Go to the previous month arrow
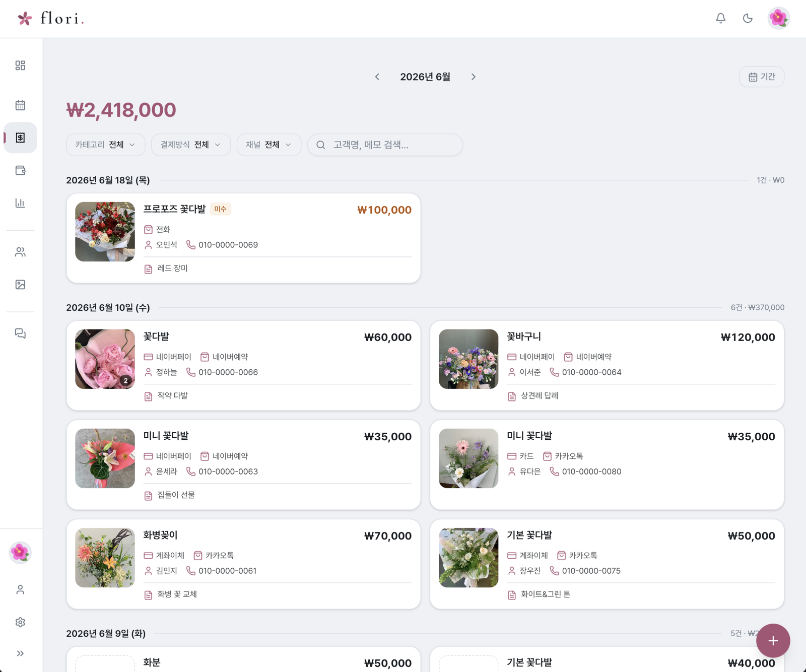Screen dimensions: 806x672 377,77
